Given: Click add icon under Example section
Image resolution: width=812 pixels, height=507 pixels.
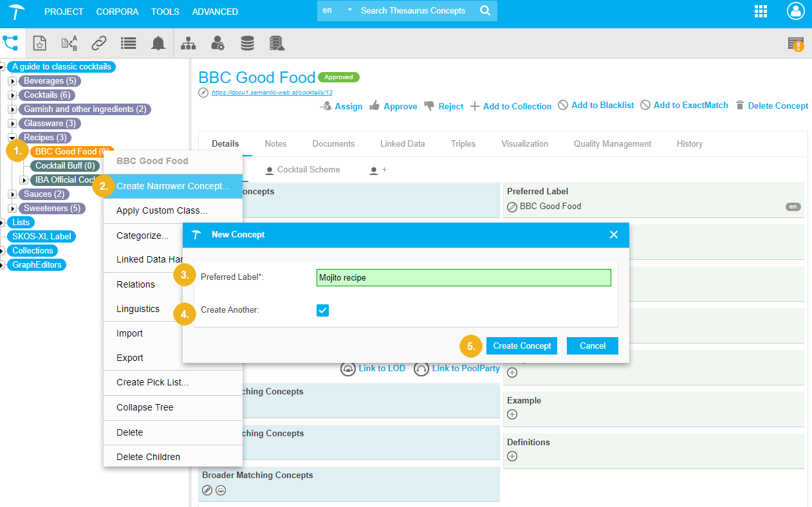Looking at the screenshot, I should pyautogui.click(x=512, y=414).
